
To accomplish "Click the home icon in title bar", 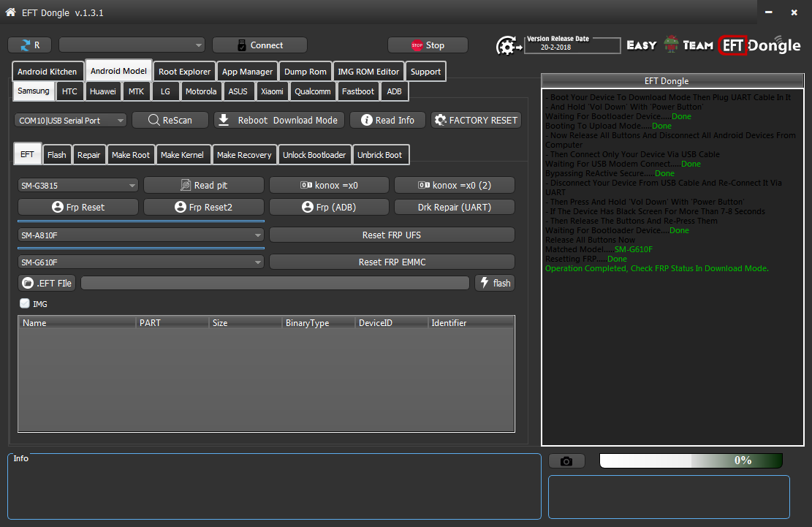I will point(10,12).
